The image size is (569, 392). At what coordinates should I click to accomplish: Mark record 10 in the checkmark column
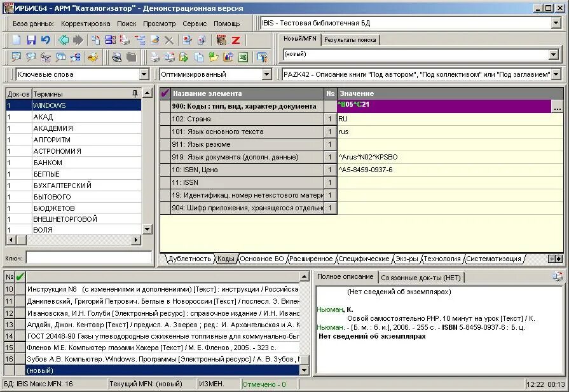click(x=20, y=289)
